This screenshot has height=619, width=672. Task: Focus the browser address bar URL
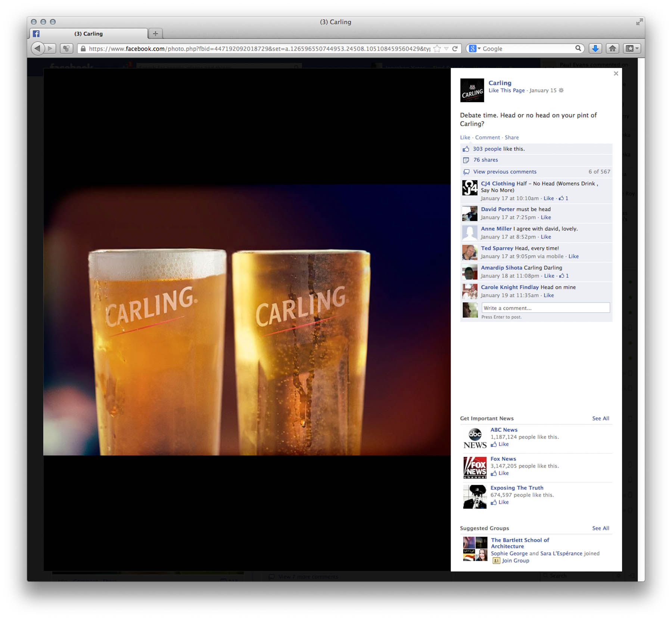[259, 49]
